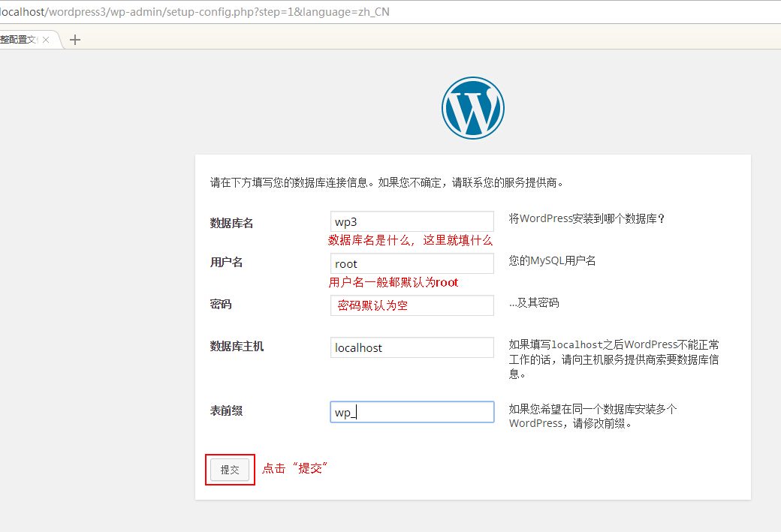Click the browser address bar URL
This screenshot has width=781, height=532.
pos(195,12)
